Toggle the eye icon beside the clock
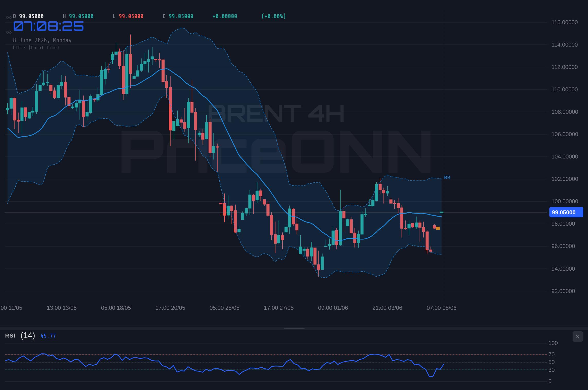 [x=8, y=32]
